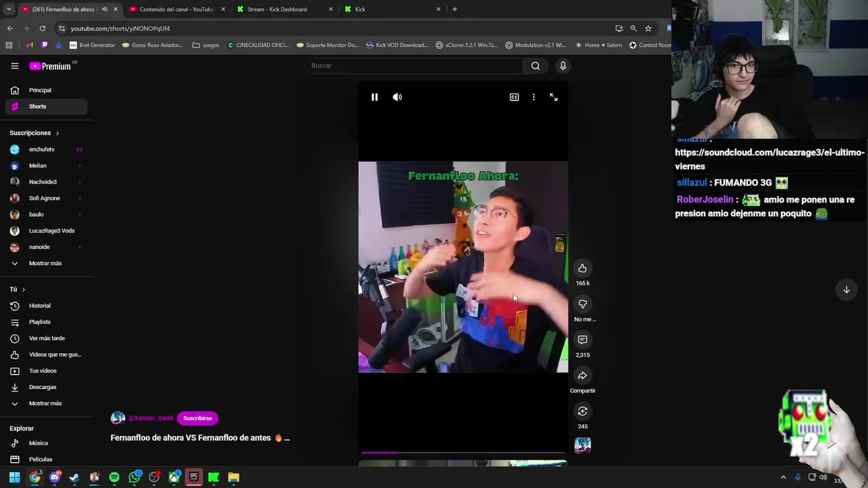Open the Nachoide3 subscription channel
Image resolution: width=868 pixels, height=488 pixels.
pos(46,182)
